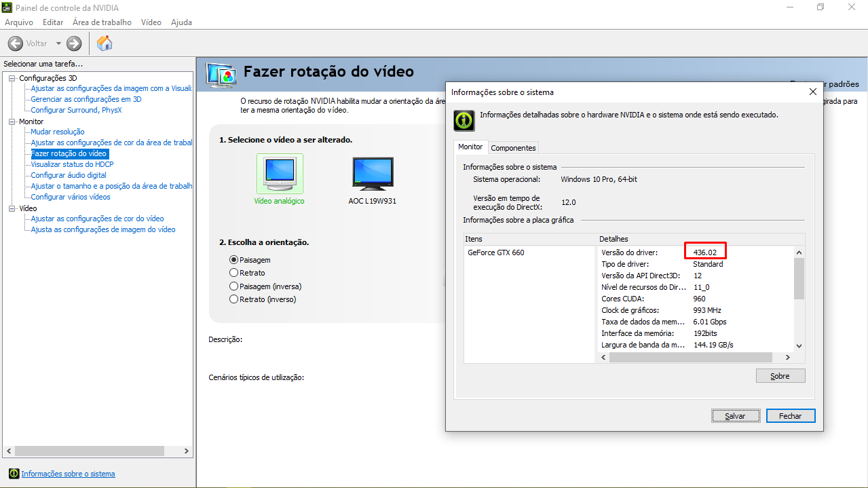Open the Arquivo menu
The image size is (868, 488).
19,22
